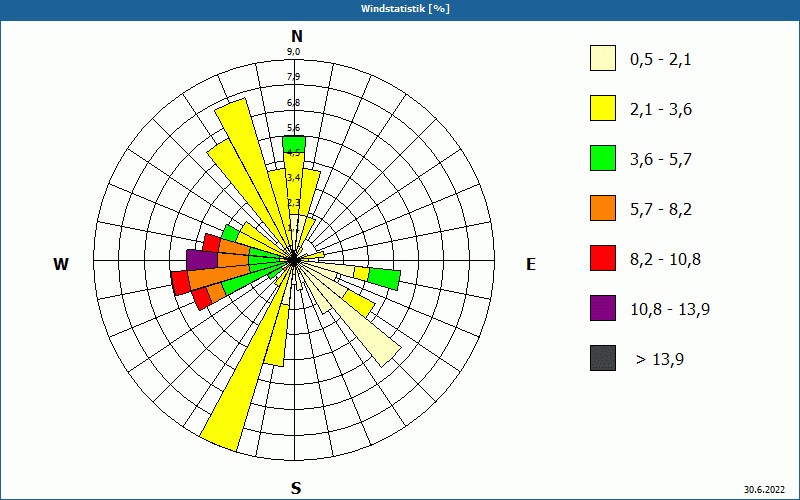The height and width of the screenshot is (500, 800).
Task: Click the red 8,2 - 10,8 legend swatch
Action: [x=603, y=258]
